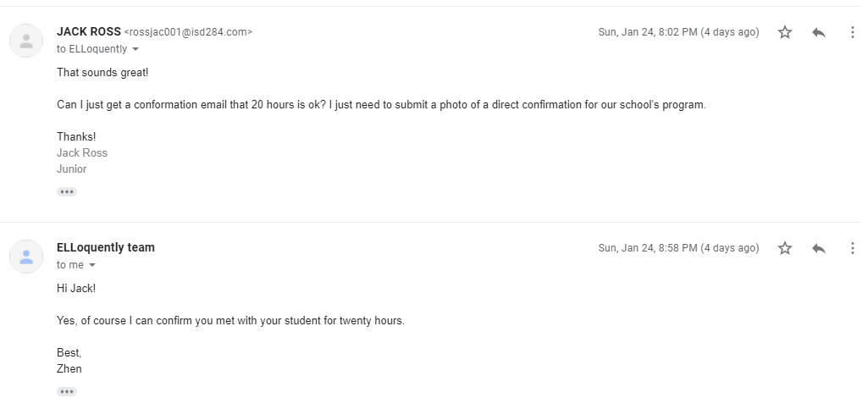Screen dimensions: 868x398
Task: Click ELLoquently team's profile avatar
Action: click(x=26, y=257)
